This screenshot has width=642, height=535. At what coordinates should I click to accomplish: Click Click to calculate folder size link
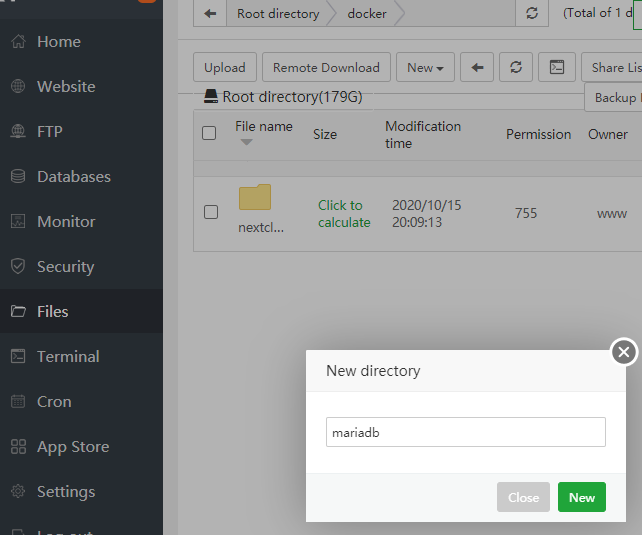click(x=344, y=214)
